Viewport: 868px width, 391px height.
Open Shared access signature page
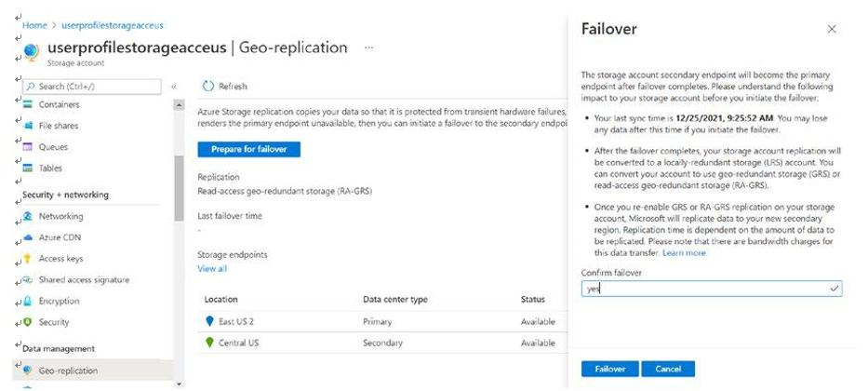84,279
